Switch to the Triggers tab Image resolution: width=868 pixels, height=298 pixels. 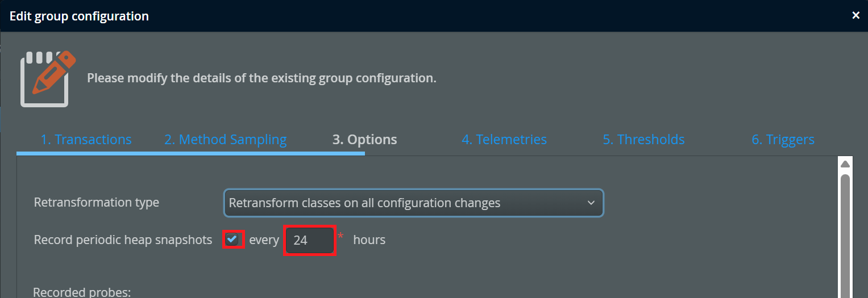(783, 140)
